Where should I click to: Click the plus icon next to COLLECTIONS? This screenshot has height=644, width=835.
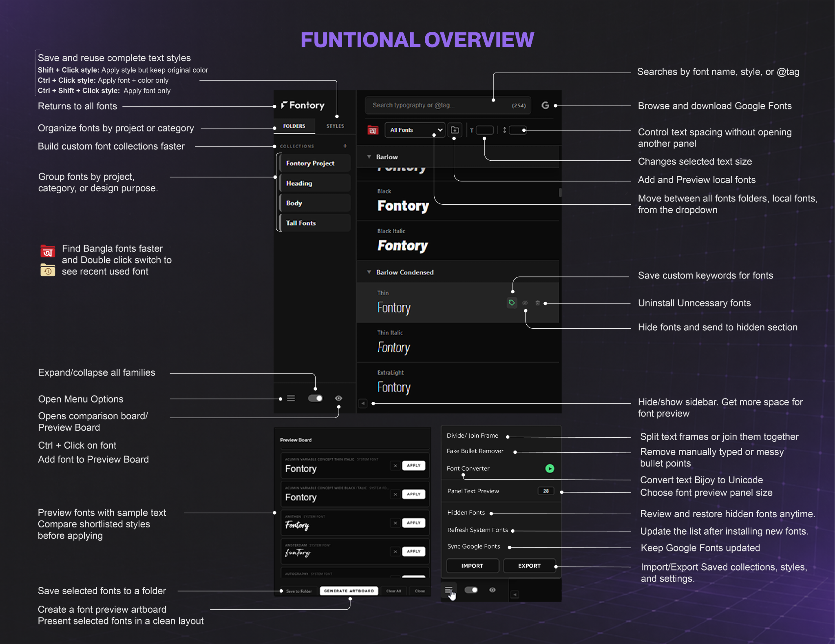(x=345, y=146)
